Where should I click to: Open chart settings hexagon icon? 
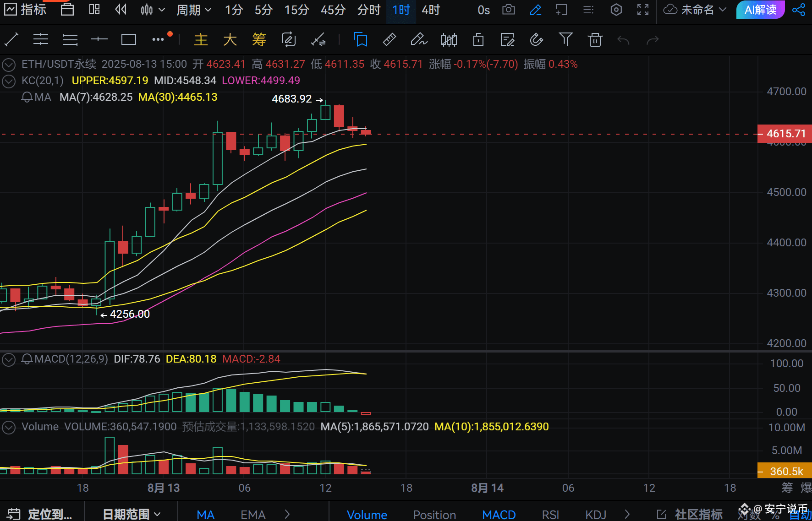pyautogui.click(x=616, y=10)
